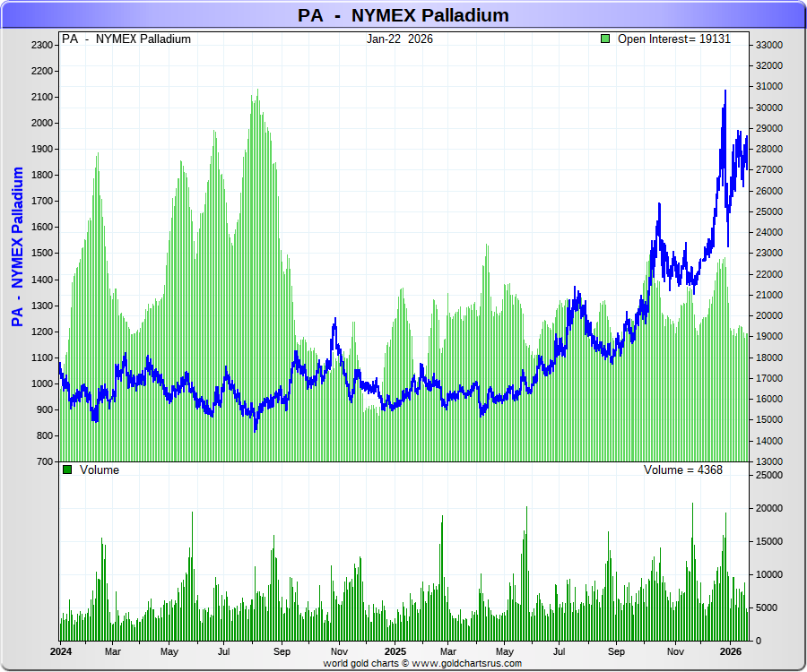This screenshot has width=807, height=672.
Task: Click the 19000 open interest axis label
Action: click(769, 336)
